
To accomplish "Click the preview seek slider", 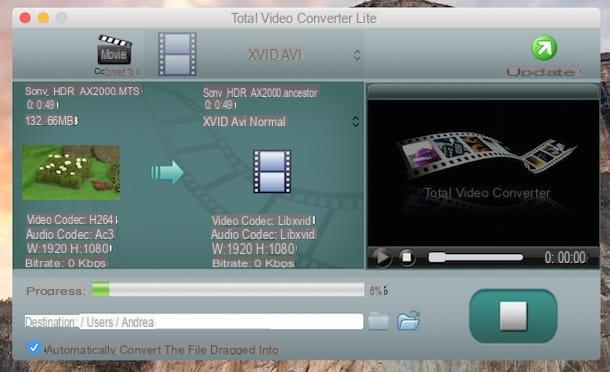I will coord(475,257).
